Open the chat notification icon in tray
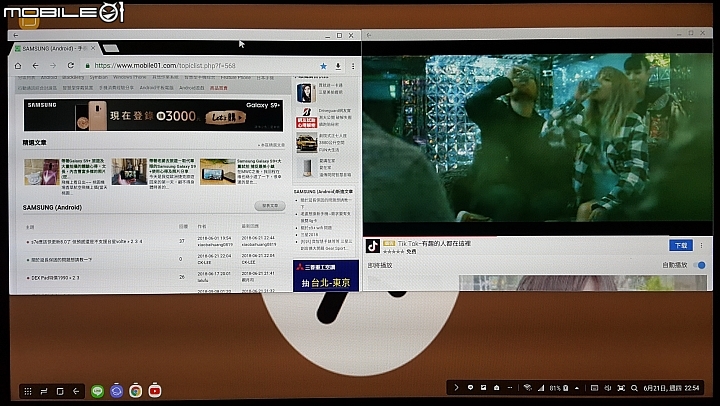The width and height of the screenshot is (720, 406). (470, 388)
